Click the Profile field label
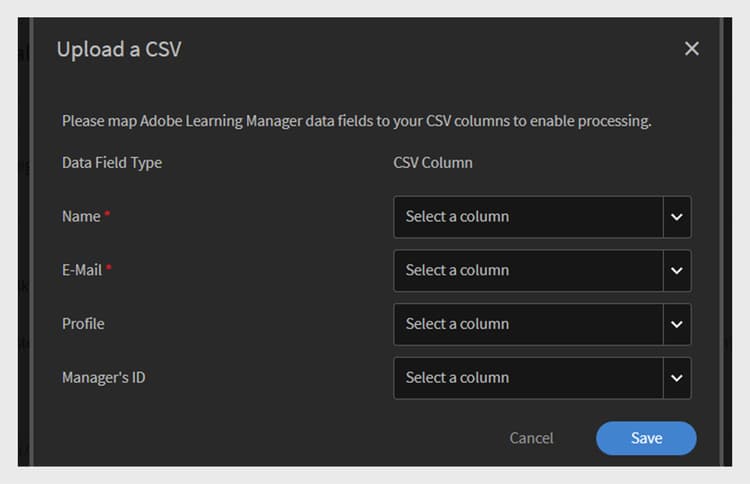 83,324
